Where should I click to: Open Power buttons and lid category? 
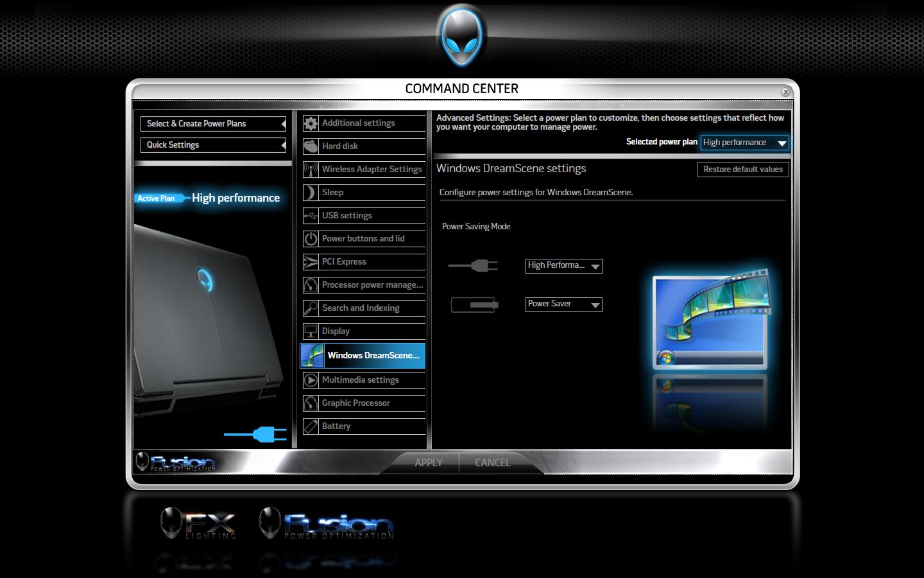coord(364,239)
